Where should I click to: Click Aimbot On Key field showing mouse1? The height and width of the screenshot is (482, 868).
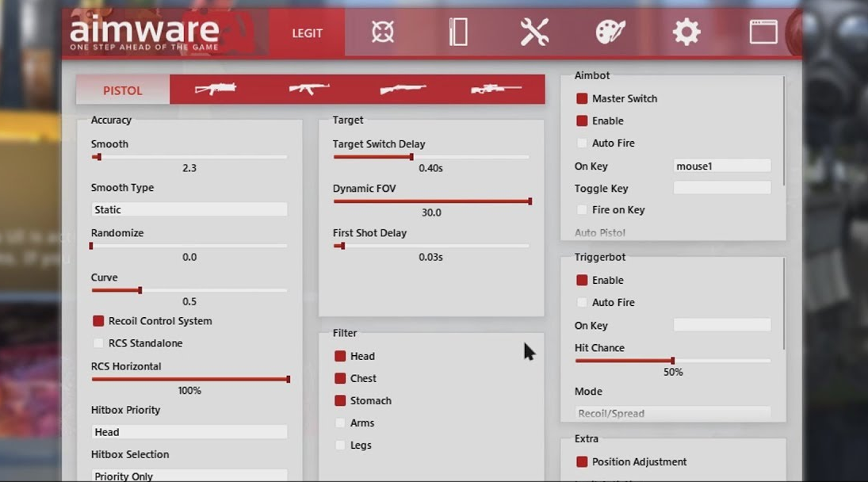pyautogui.click(x=722, y=166)
